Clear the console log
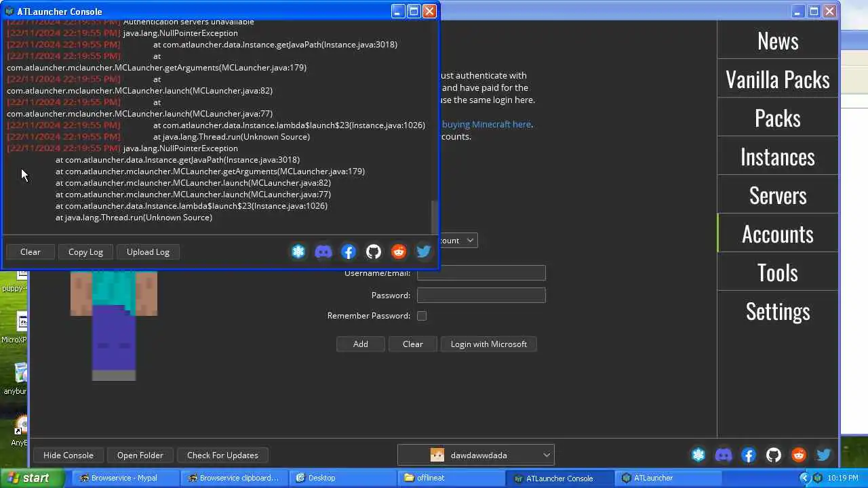868x488 pixels. click(x=31, y=252)
